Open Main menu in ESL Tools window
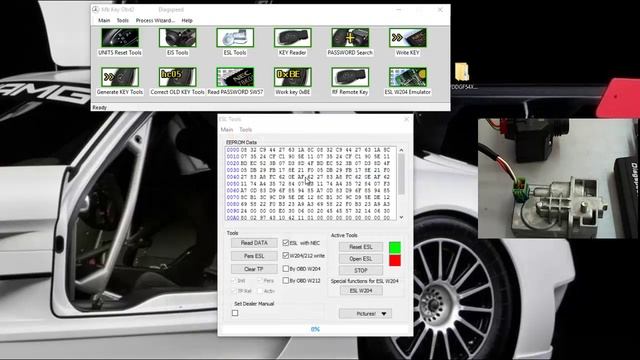The height and width of the screenshot is (360, 640). coord(227,129)
